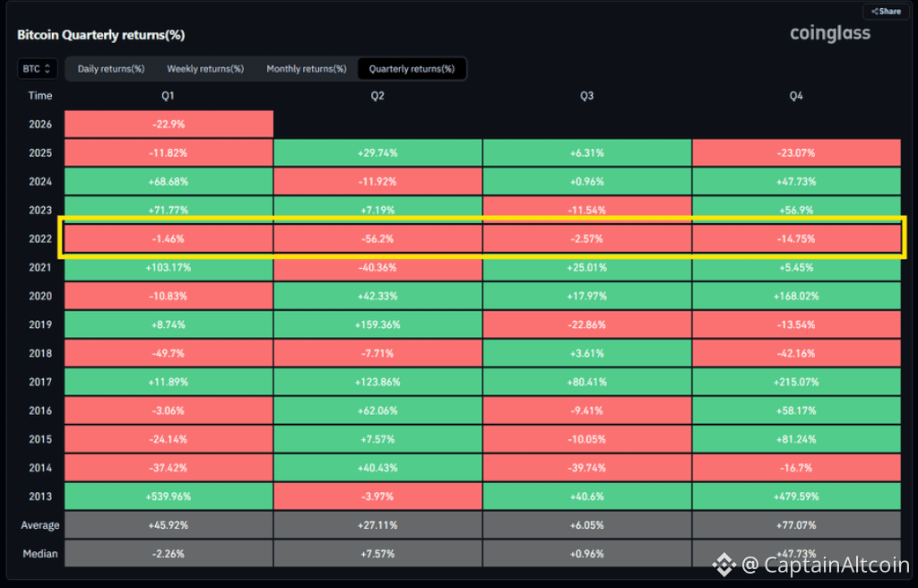Select the 2013 Q1 cell +539.96%
918x588 pixels.
[169, 497]
